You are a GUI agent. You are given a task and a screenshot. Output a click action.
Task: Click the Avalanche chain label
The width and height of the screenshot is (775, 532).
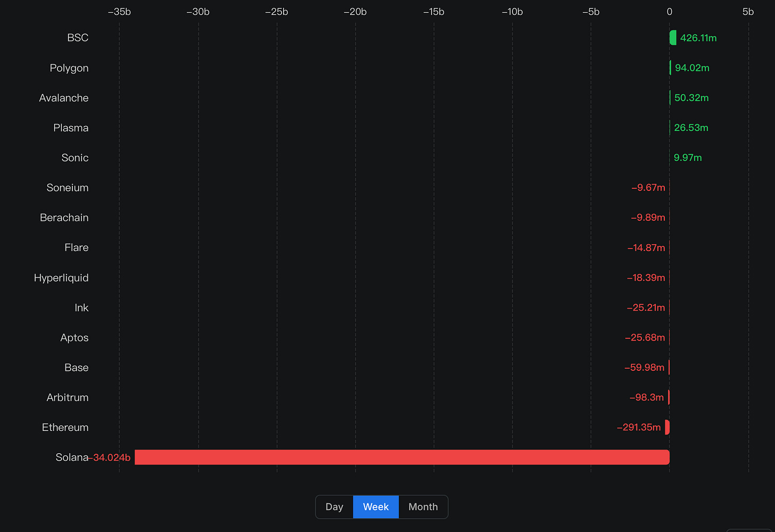pyautogui.click(x=64, y=98)
